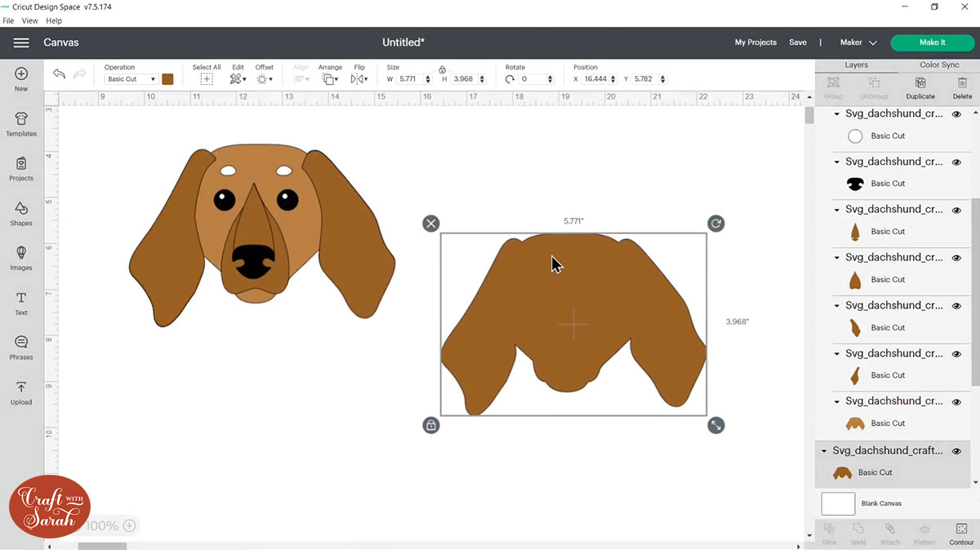This screenshot has height=550, width=980.
Task: Open the Templates panel in sidebar
Action: click(x=21, y=124)
